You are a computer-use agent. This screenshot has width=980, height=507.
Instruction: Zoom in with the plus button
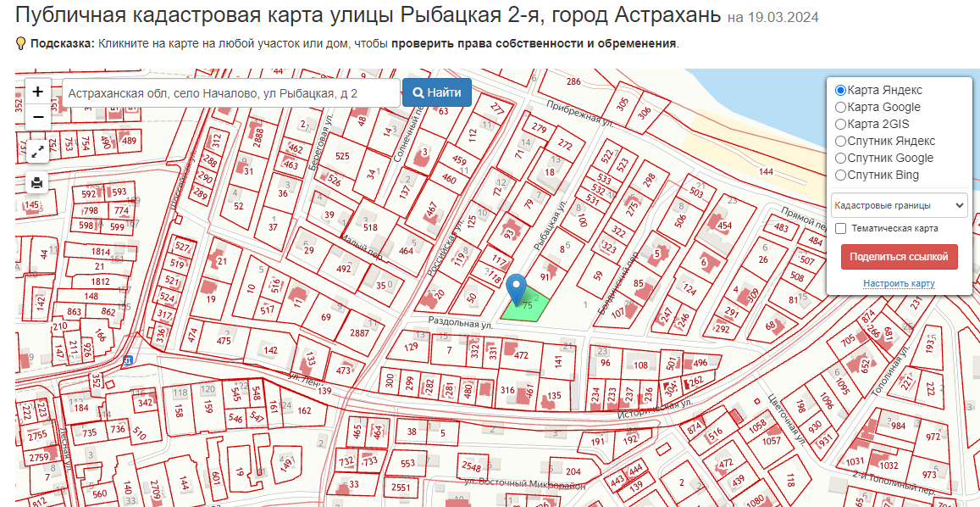pos(37,92)
